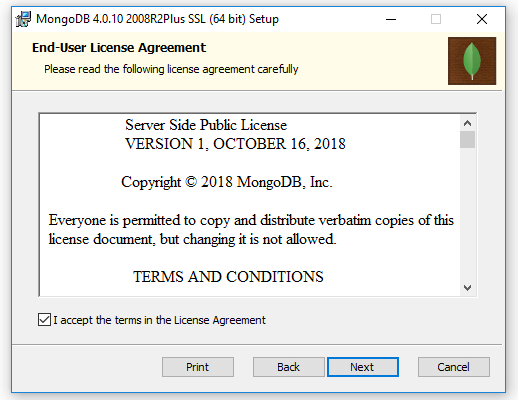Click the 'I accept the terms' label text
The height and width of the screenshot is (400, 518).
point(159,320)
